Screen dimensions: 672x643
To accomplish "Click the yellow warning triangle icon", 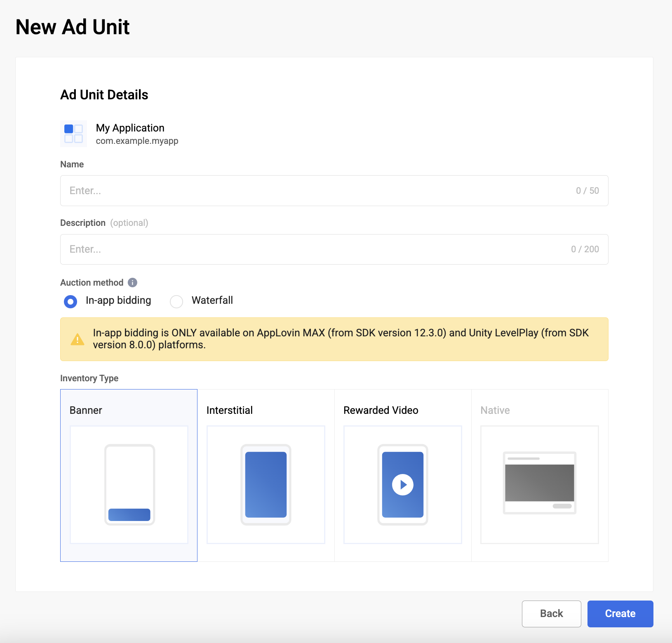I will [78, 339].
